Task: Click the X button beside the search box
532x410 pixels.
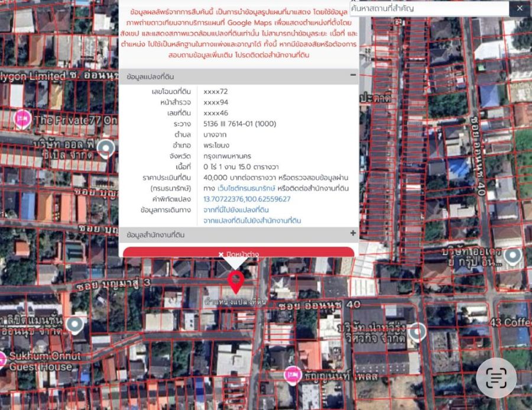Action: coord(520,8)
